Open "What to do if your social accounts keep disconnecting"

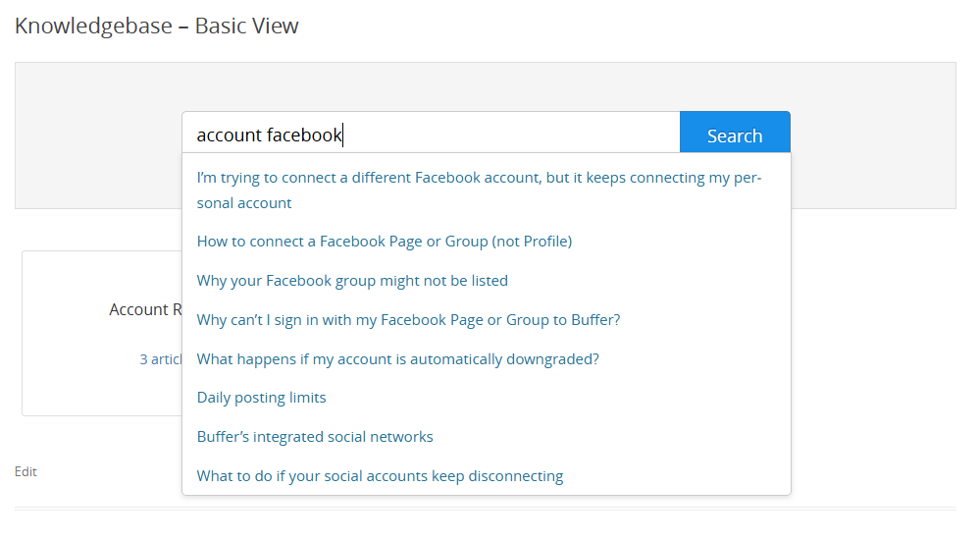(x=380, y=476)
